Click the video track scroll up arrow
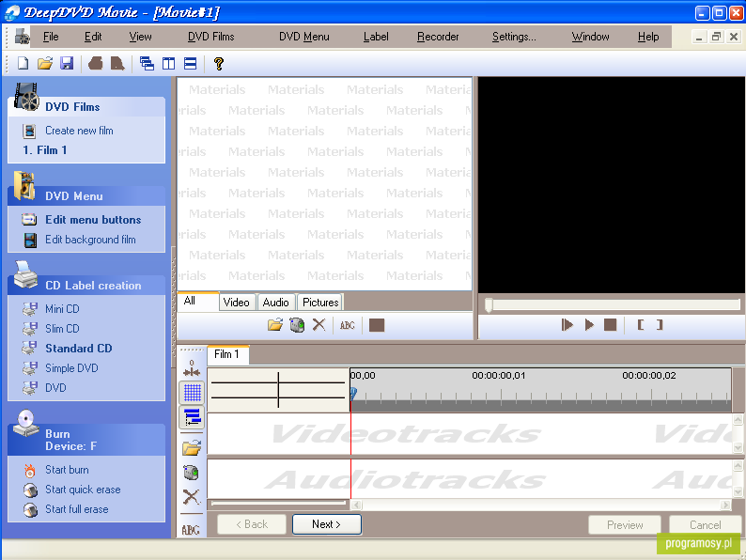This screenshot has height=560, width=746. [738, 419]
